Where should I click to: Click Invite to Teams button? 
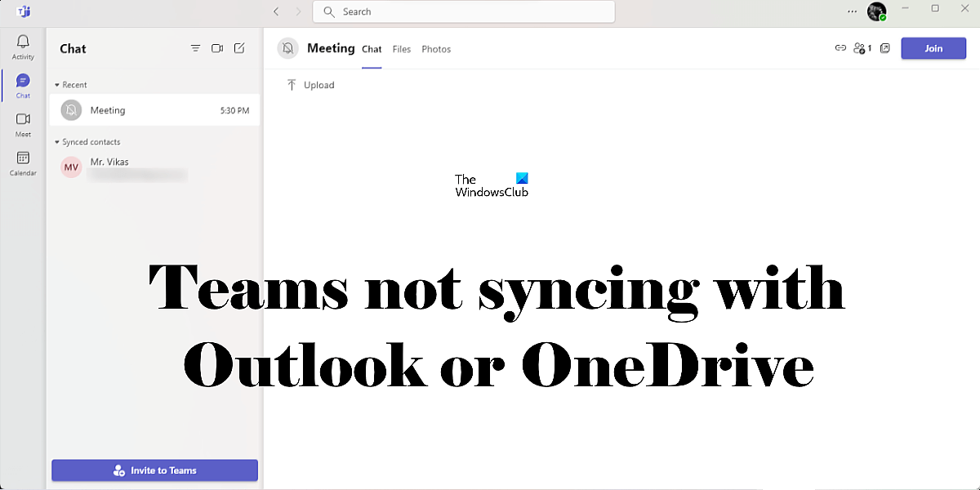154,470
